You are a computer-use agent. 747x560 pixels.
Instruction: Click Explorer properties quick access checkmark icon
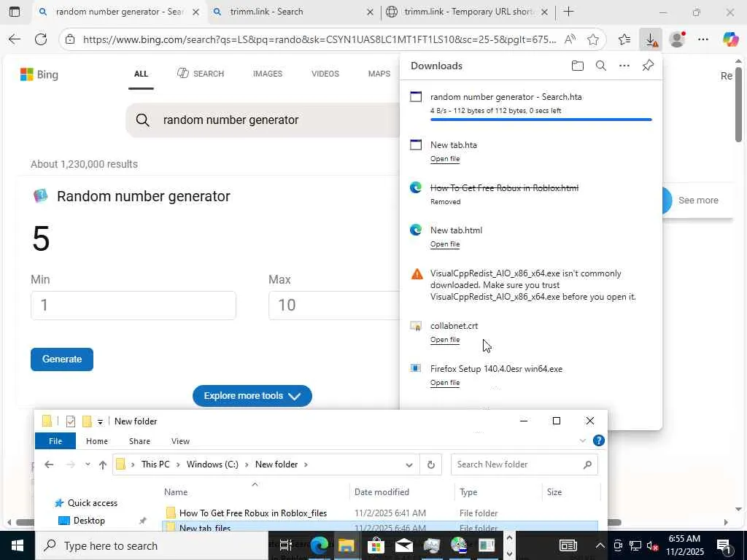pyautogui.click(x=71, y=421)
